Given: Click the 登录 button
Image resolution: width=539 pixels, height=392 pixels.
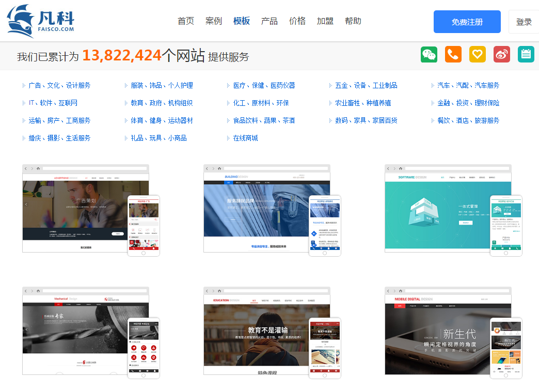Looking at the screenshot, I should (524, 22).
